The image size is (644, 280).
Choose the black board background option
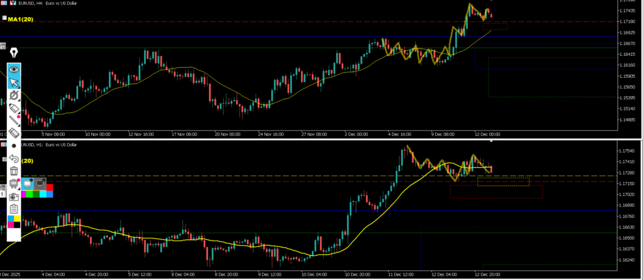pos(40,184)
